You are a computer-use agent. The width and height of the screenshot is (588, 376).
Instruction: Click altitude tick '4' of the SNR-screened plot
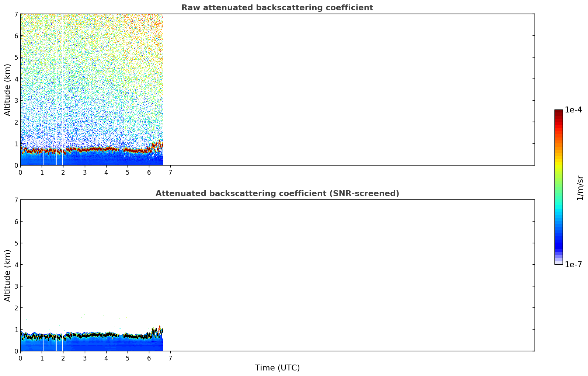pyautogui.click(x=16, y=265)
